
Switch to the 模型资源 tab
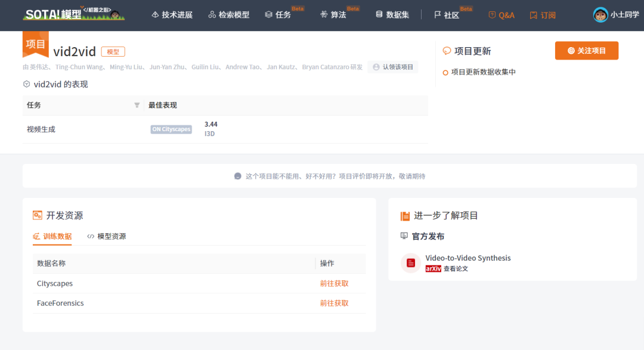click(x=106, y=236)
